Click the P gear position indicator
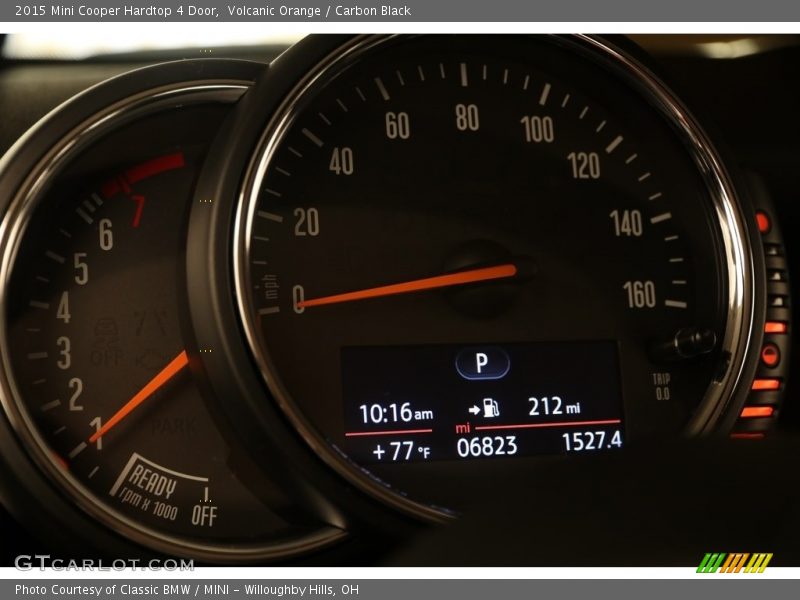Viewport: 800px width, 600px height. click(481, 364)
